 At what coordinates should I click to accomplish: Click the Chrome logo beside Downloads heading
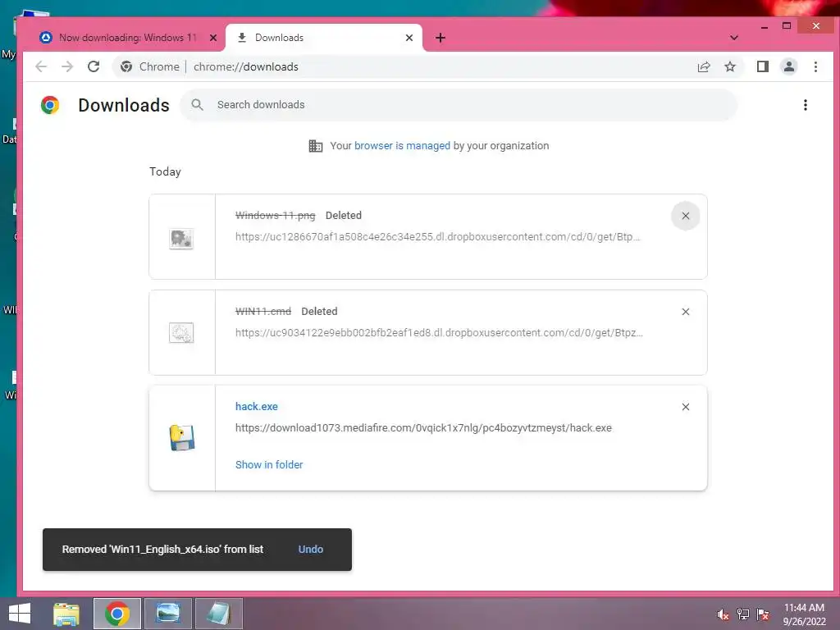50,105
